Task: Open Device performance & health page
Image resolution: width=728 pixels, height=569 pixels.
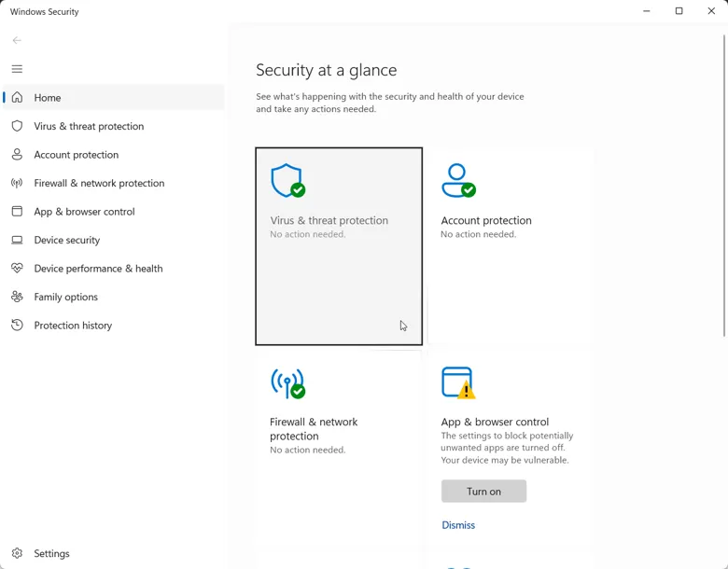Action: pyautogui.click(x=113, y=269)
